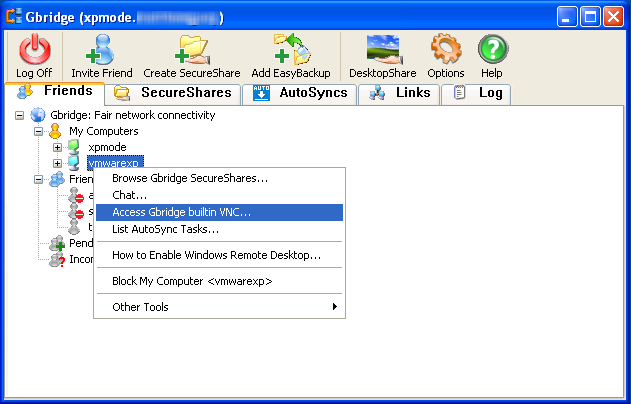This screenshot has width=631, height=404.
Task: Click Gbridge: Fair network connectivity text
Action: tap(132, 115)
